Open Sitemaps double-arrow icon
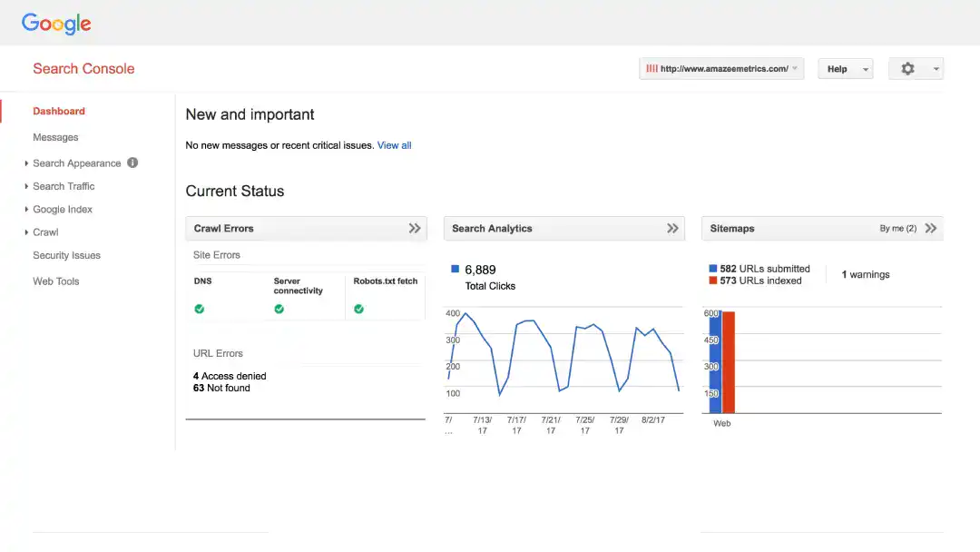 pos(931,228)
